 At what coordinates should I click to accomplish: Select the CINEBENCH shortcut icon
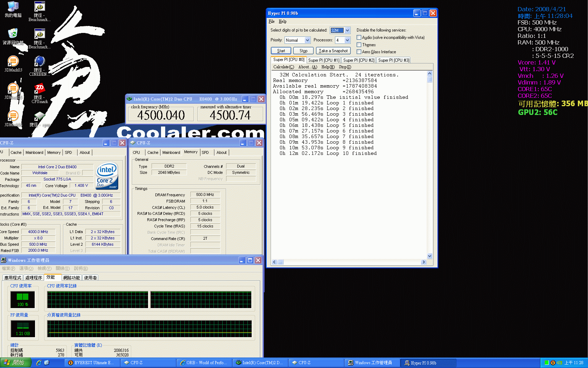pyautogui.click(x=40, y=66)
